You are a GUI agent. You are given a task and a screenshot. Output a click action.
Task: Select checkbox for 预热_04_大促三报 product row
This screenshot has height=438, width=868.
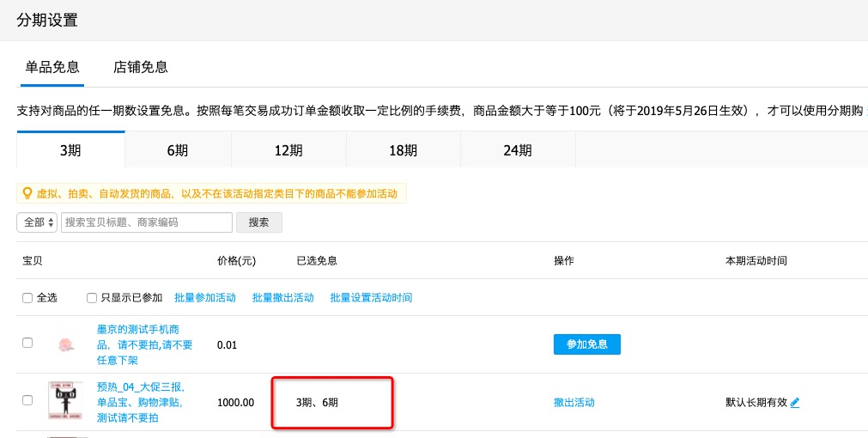[x=27, y=400]
